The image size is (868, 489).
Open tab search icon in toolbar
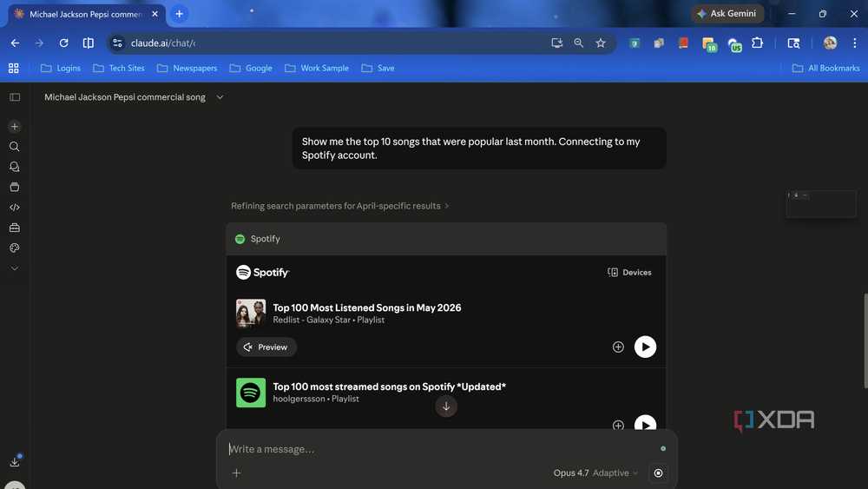point(793,43)
